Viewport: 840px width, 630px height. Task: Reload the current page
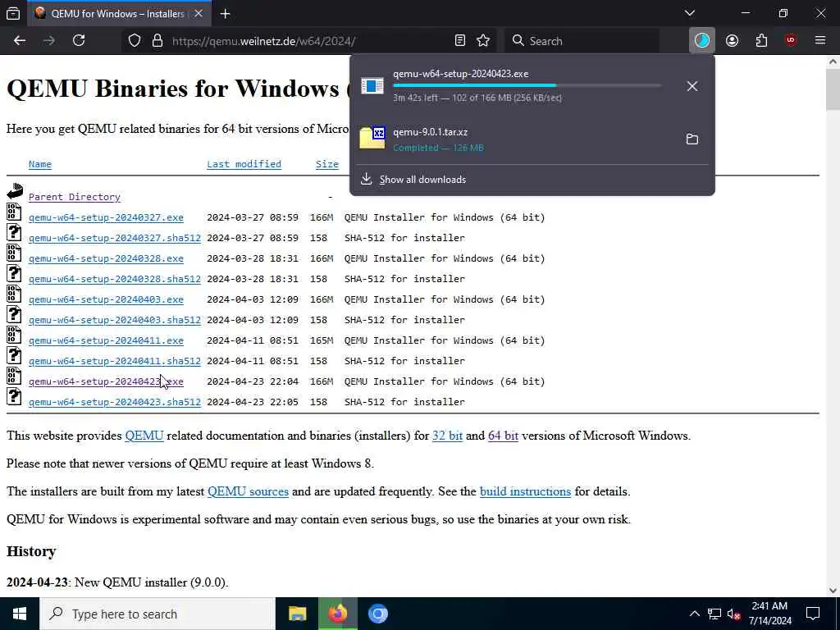(x=79, y=41)
